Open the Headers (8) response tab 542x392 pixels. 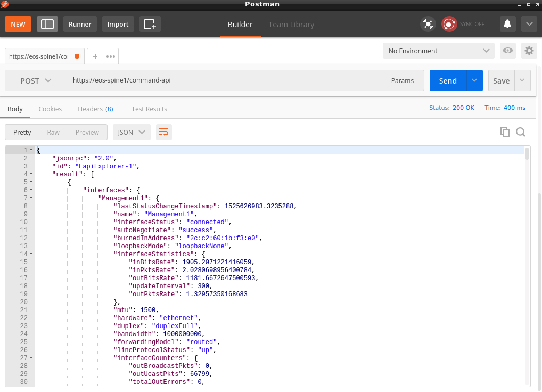point(95,109)
